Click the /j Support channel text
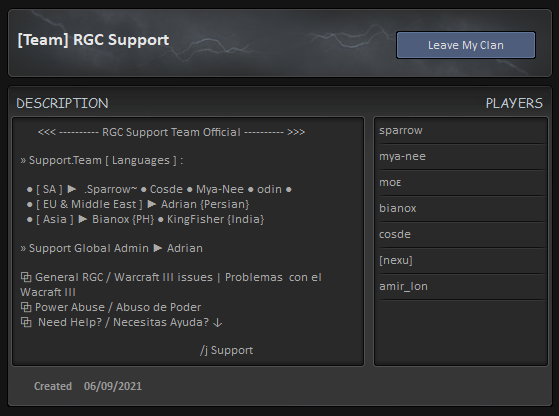559x416 pixels. coord(226,350)
